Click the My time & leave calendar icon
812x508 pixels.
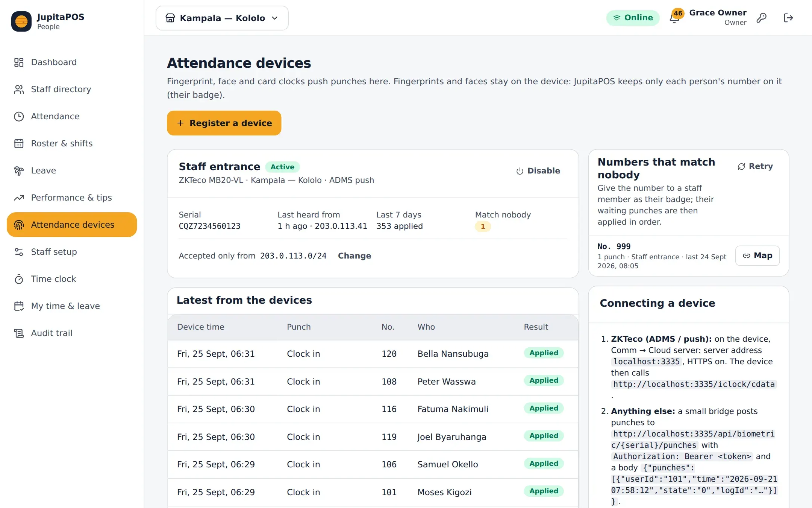pos(19,306)
